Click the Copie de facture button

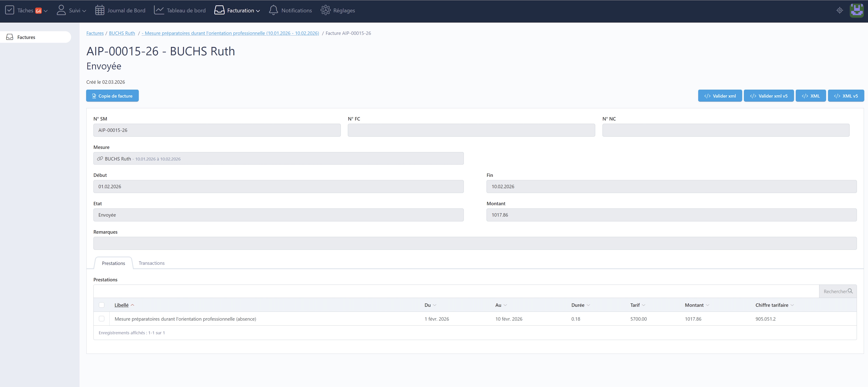click(112, 96)
